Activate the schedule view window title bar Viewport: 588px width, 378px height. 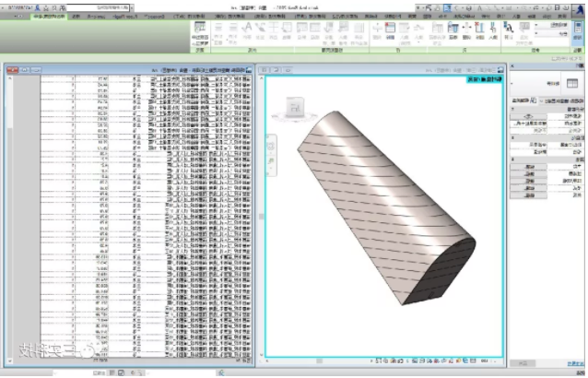129,69
